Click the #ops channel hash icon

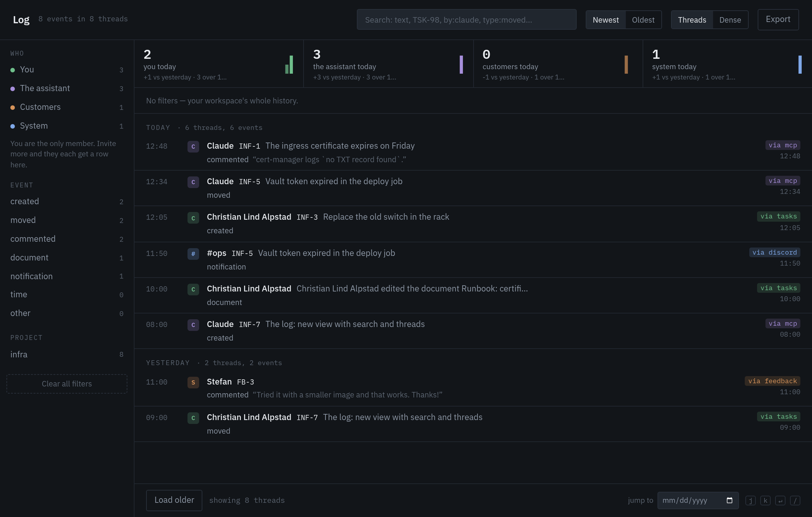(193, 254)
